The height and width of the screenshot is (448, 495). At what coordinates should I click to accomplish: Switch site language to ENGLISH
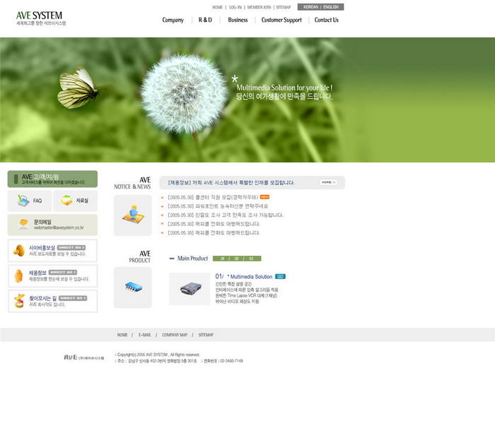coord(331,7)
